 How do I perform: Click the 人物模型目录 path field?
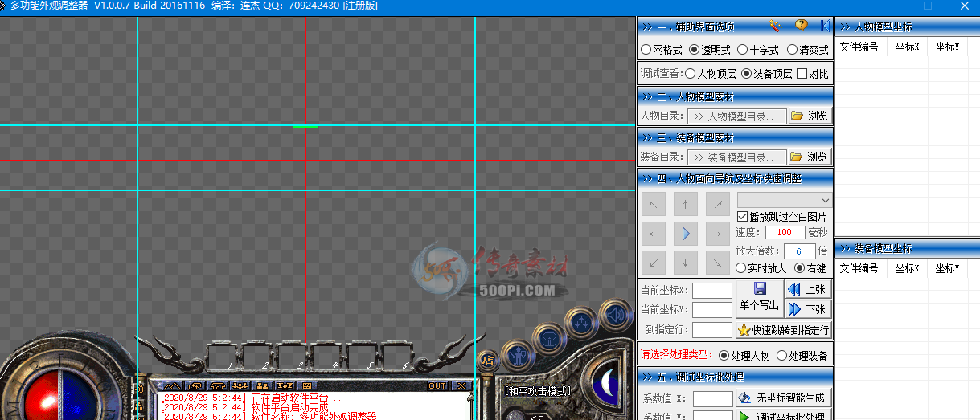[x=736, y=116]
